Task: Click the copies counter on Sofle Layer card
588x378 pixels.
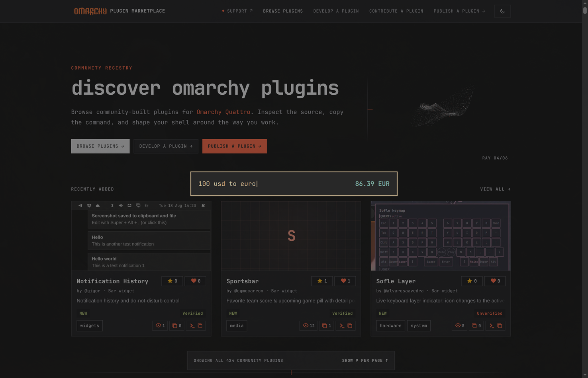Action: [x=476, y=325]
